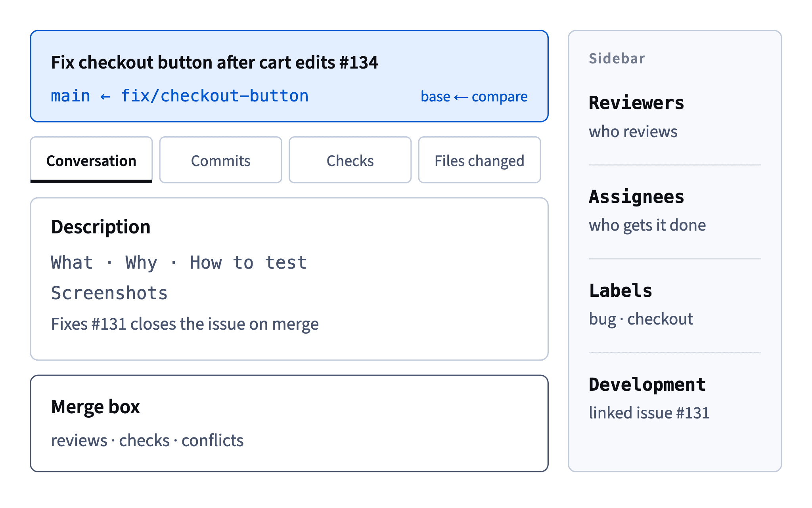The height and width of the screenshot is (508, 812).
Task: Open the Files changed tab
Action: [x=479, y=160]
